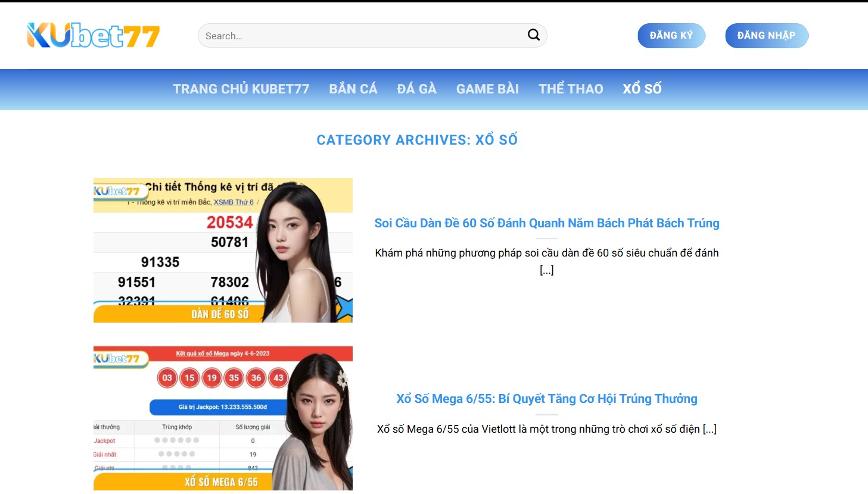Click the yellow DÀN ĐỀ 60 SỐ banner label
This screenshot has height=494, width=868.
(x=220, y=314)
